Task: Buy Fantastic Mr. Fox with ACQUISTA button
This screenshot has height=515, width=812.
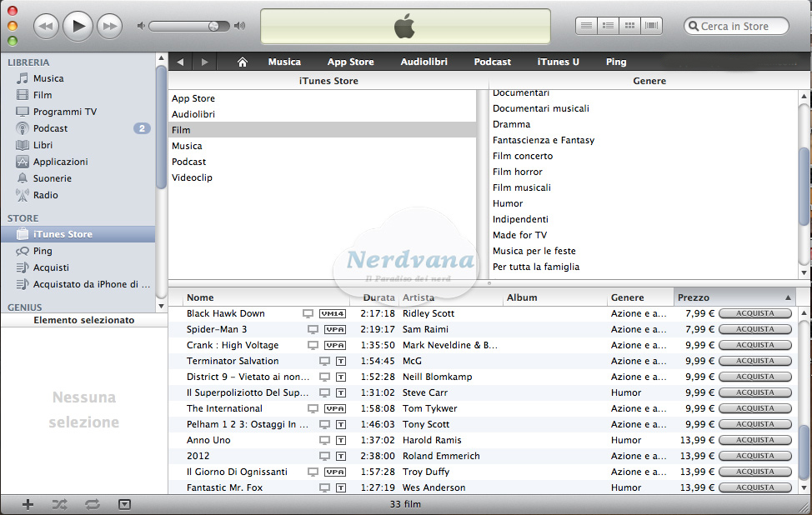Action: (x=755, y=487)
